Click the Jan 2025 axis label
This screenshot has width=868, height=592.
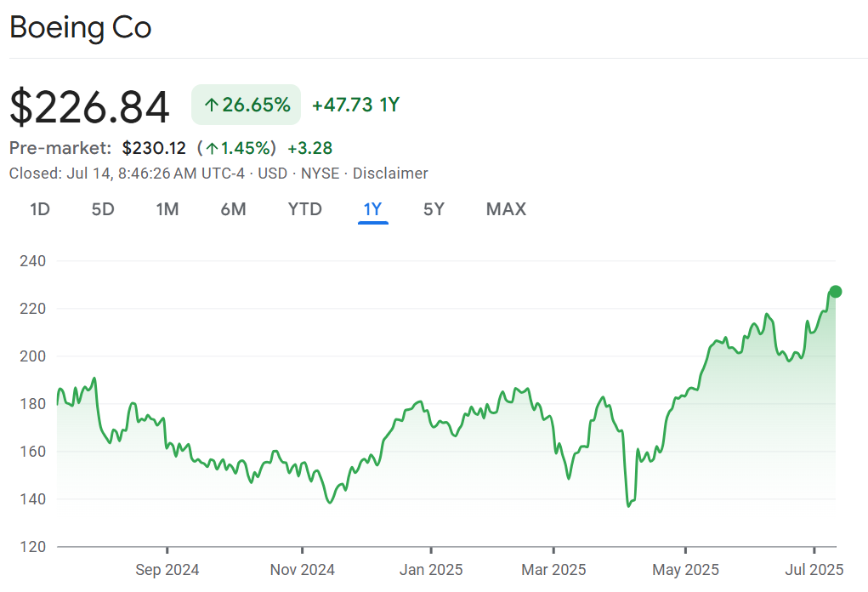(431, 570)
